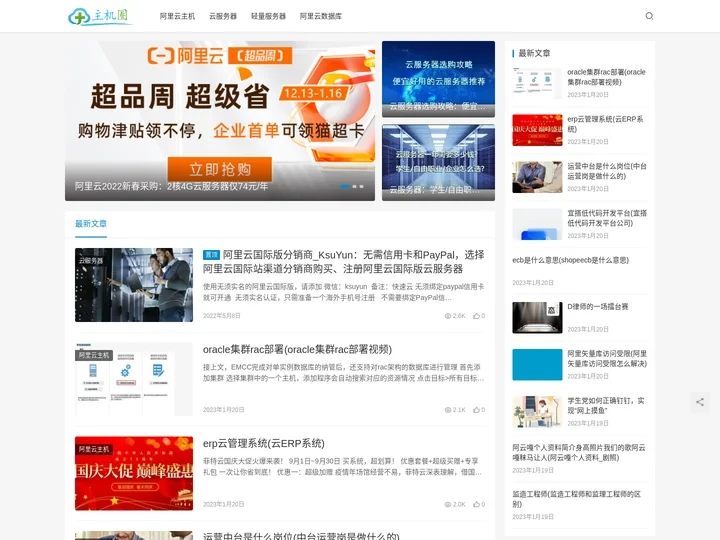Open sidebar article D律师的一场擂台赛
Viewport: 720px width, 540px height.
click(x=597, y=307)
